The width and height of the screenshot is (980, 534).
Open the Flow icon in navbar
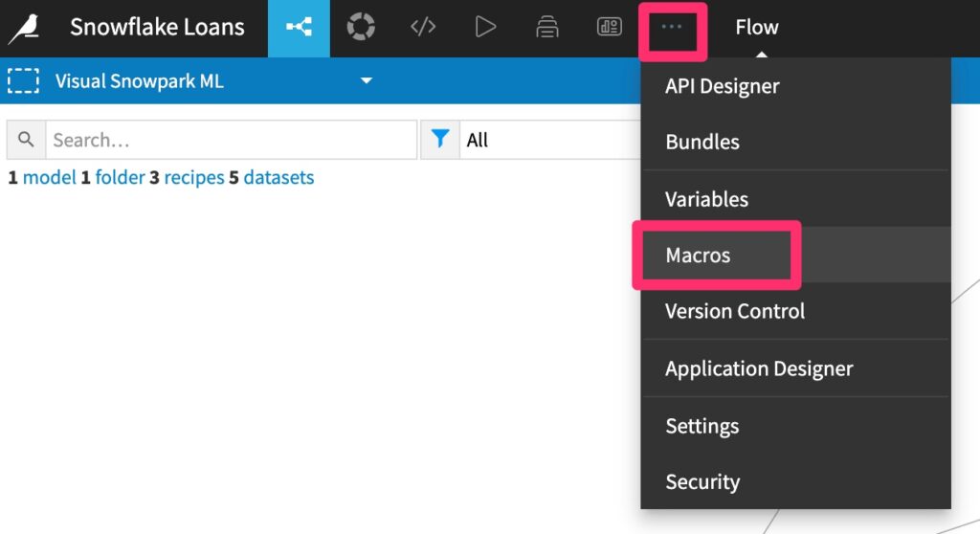(x=299, y=28)
